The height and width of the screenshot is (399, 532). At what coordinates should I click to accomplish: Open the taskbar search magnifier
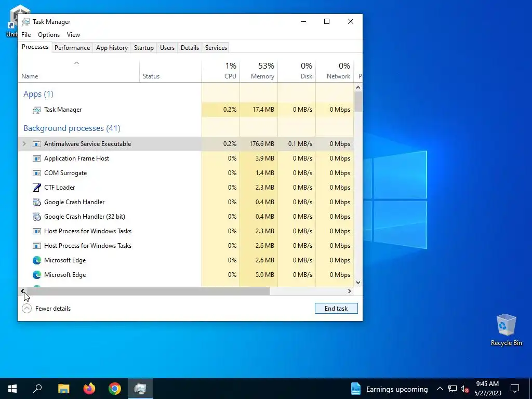pyautogui.click(x=37, y=389)
